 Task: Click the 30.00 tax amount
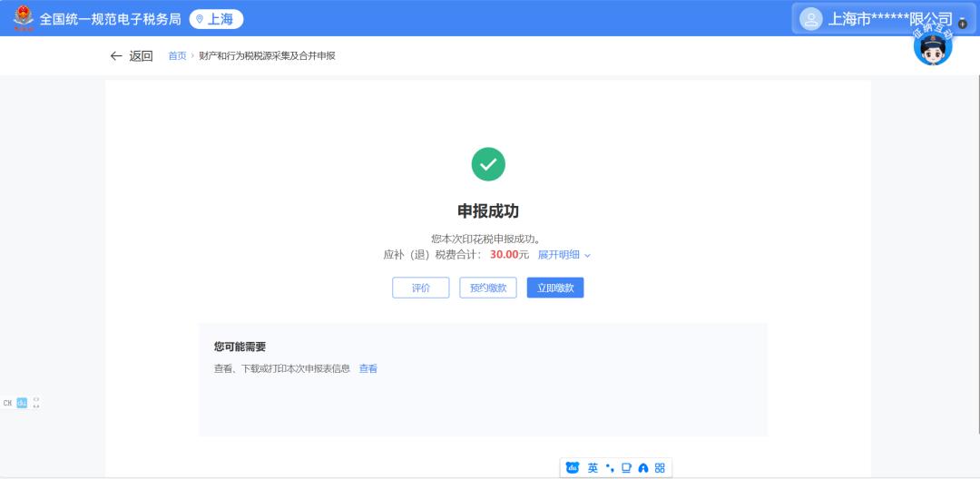point(505,255)
